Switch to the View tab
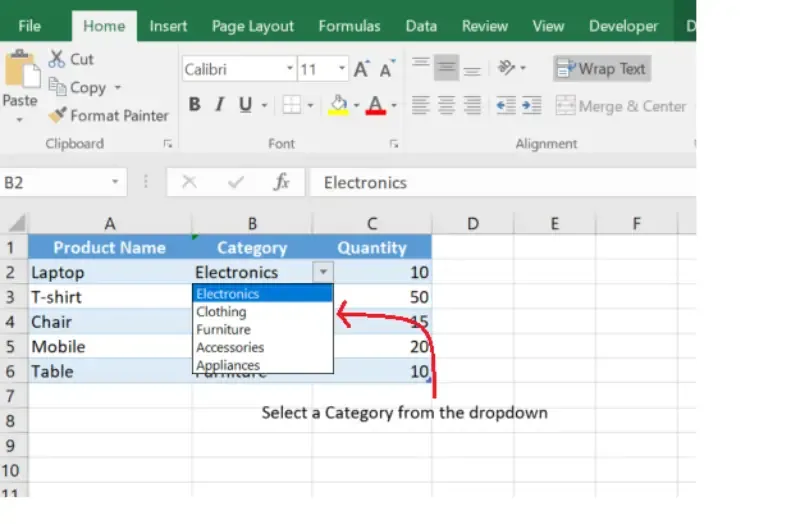Viewport: 800px width, 524px height. (x=548, y=26)
